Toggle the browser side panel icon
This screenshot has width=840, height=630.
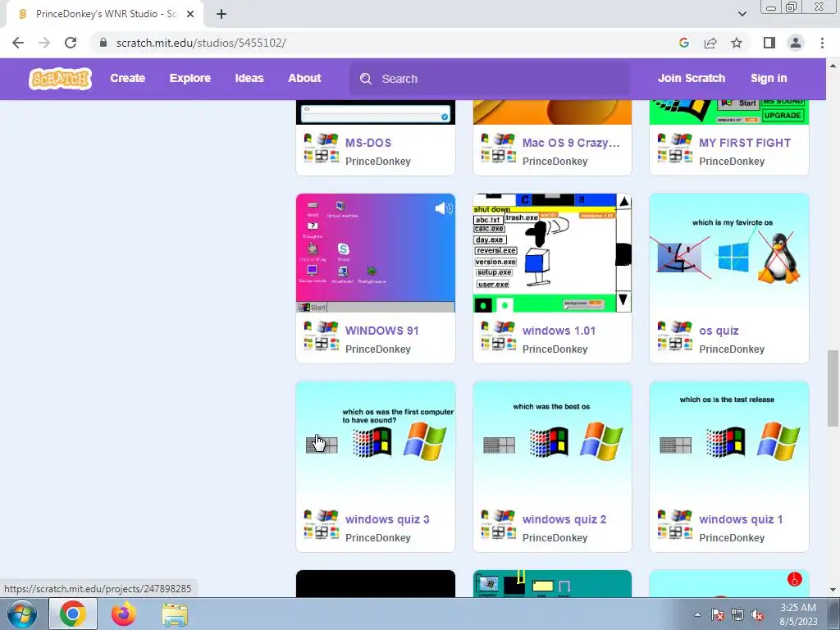pyautogui.click(x=769, y=43)
